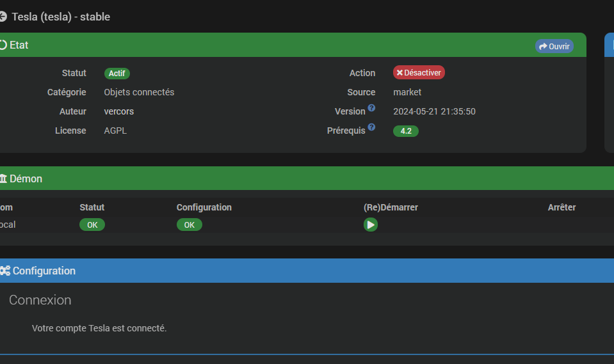Click the Actif status badge
614x364 pixels.
117,73
